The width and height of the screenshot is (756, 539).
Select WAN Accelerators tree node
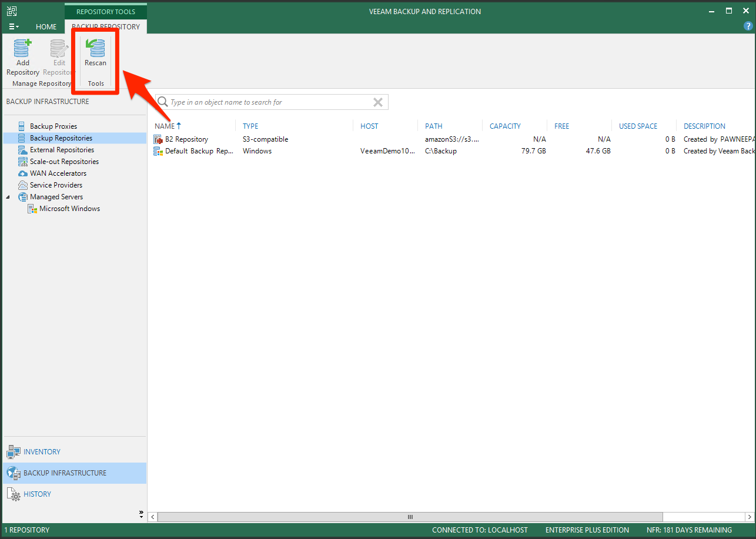58,173
